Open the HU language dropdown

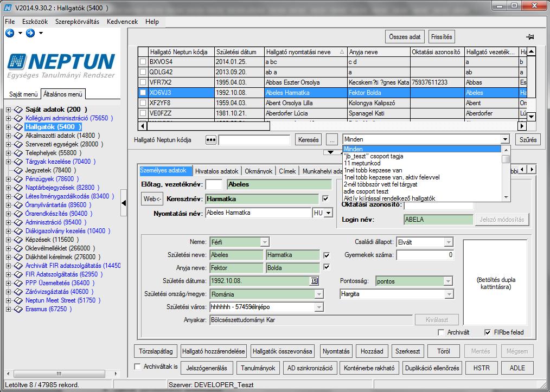[x=328, y=213]
